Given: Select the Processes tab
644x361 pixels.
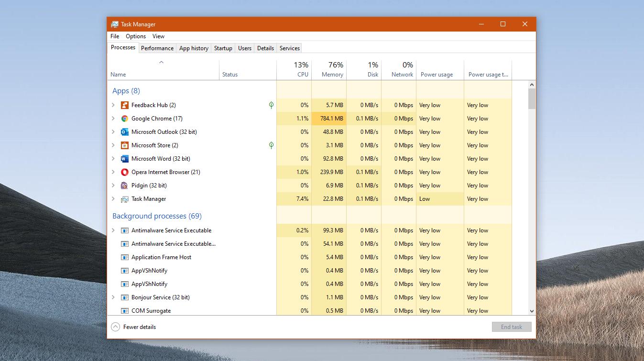Looking at the screenshot, I should point(123,47).
